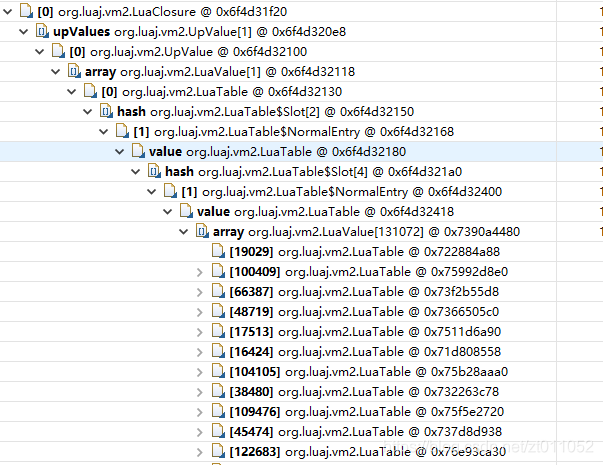Expand the [109476] LuaTable entry
This screenshot has width=603, height=465.
pos(200,412)
